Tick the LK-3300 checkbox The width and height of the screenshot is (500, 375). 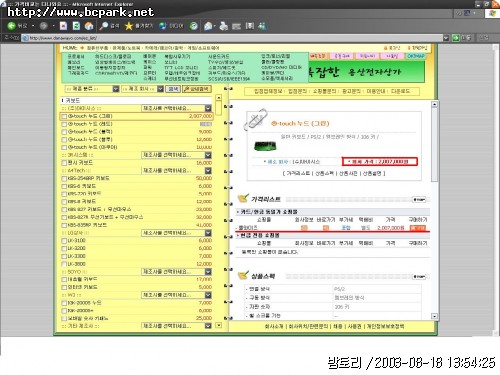tap(64, 256)
